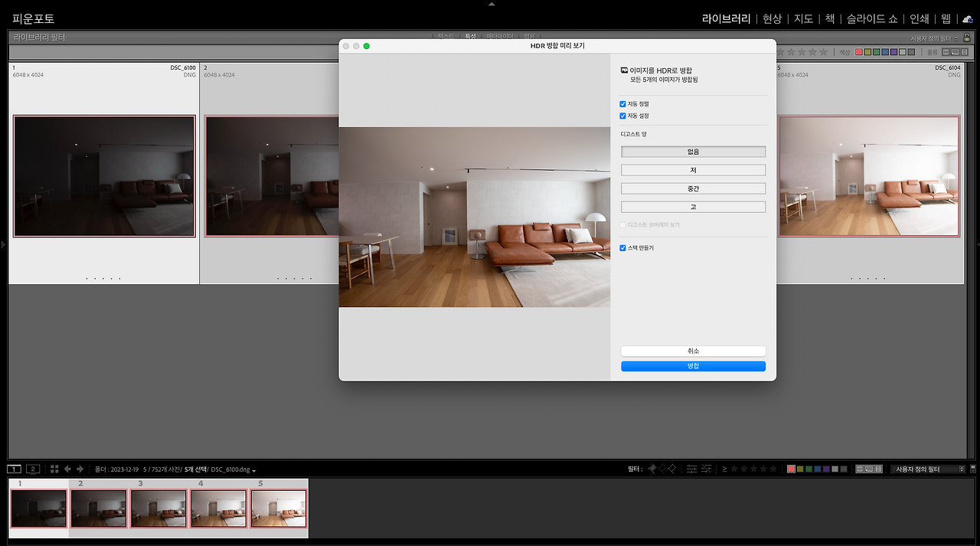Screen dimensions: 980x546
Task: Expand the right panel arrow
Action: click(x=977, y=244)
